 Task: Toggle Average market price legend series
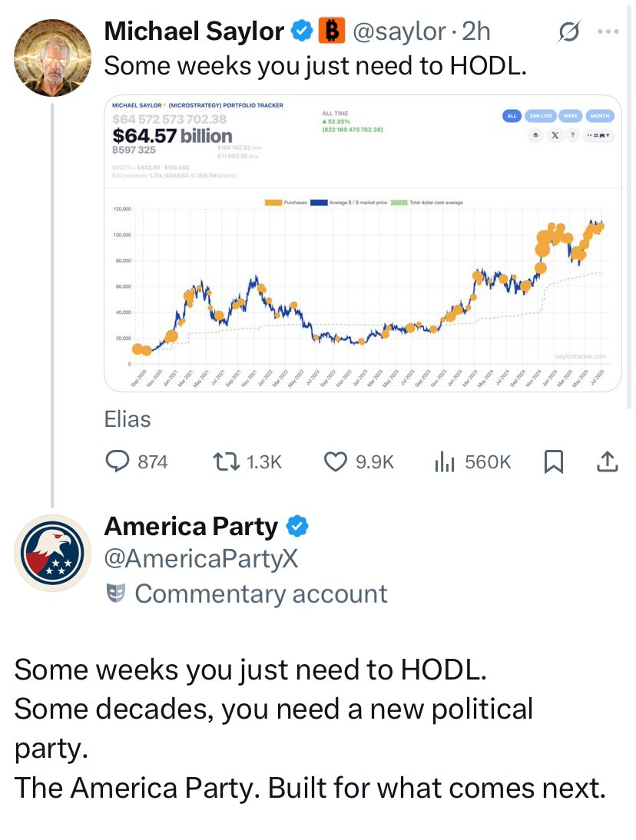pyautogui.click(x=349, y=203)
